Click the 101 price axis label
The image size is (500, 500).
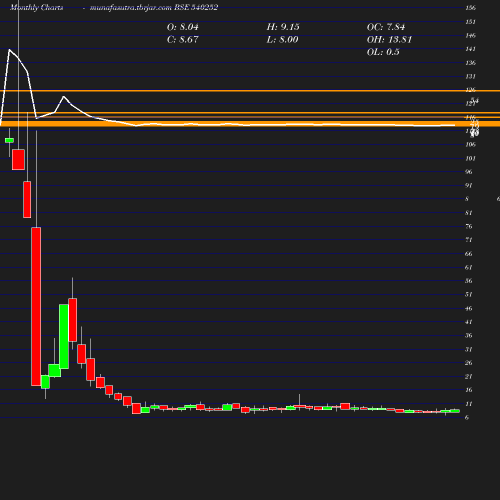(471, 158)
